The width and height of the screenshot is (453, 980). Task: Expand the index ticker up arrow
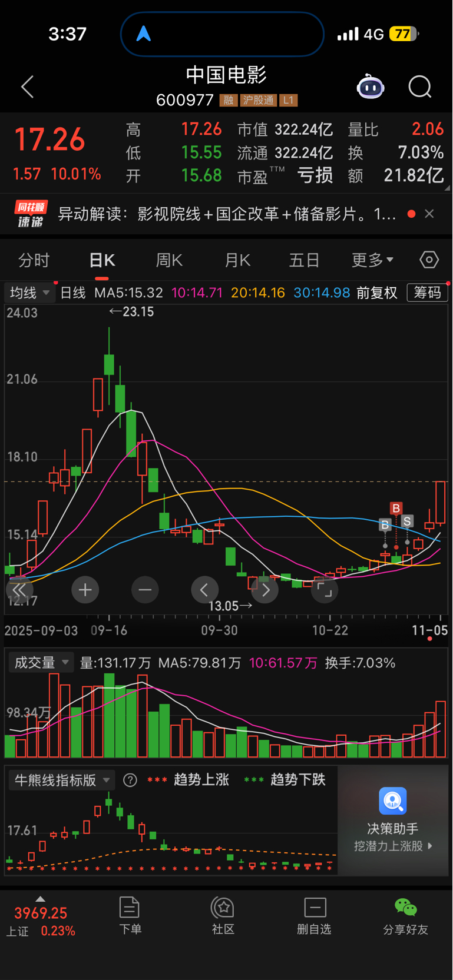(40, 899)
